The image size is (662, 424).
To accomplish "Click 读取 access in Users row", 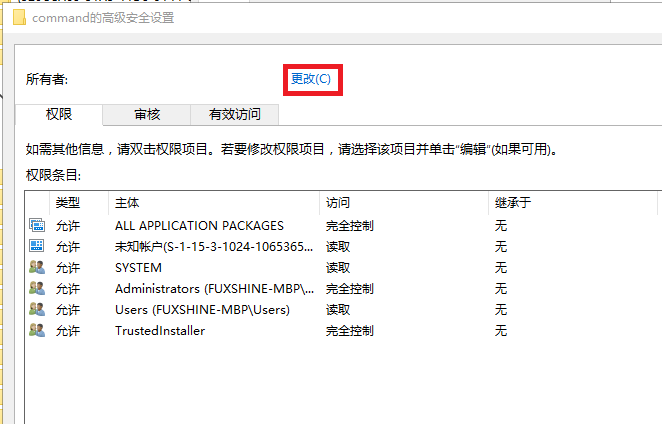I will click(338, 310).
